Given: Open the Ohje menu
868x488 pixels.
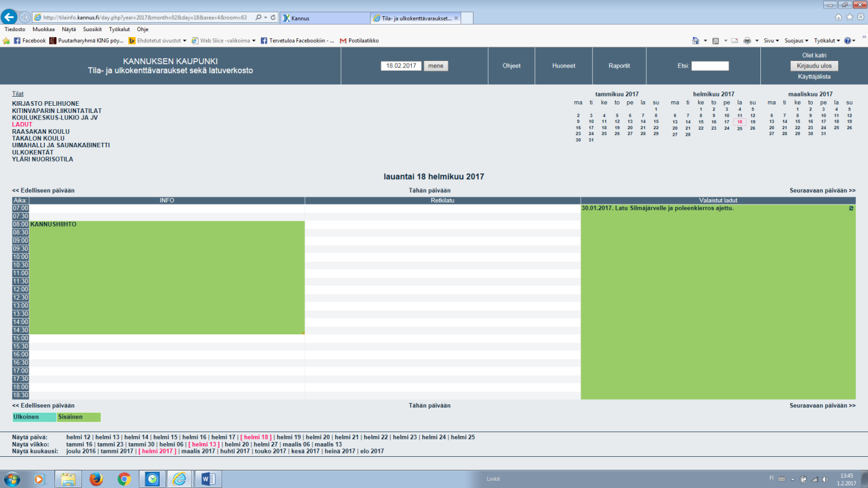Looking at the screenshot, I should point(142,29).
